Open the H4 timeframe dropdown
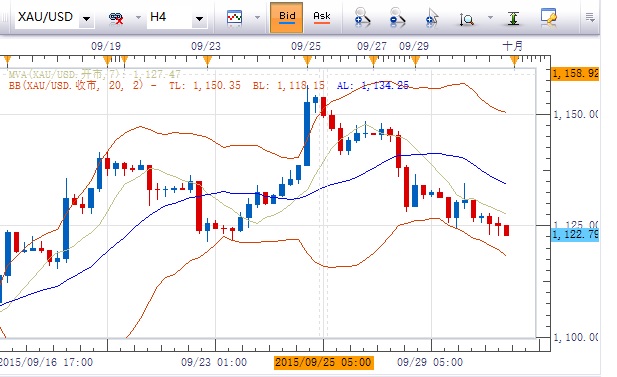The height and width of the screenshot is (377, 617). click(199, 18)
